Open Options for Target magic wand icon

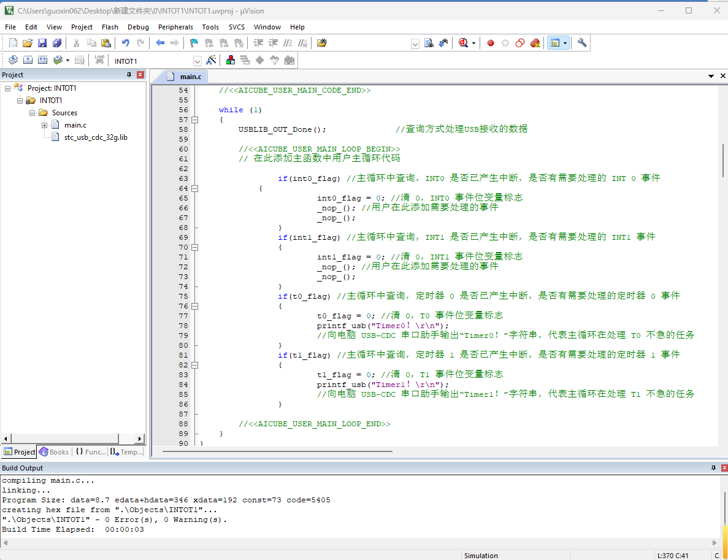pyautogui.click(x=211, y=60)
